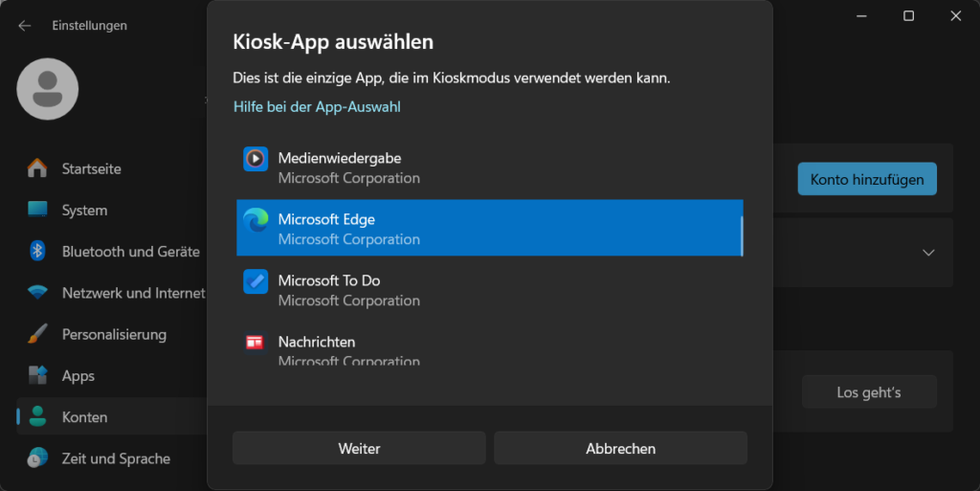Click Weiter to continue kiosk setup
The image size is (980, 491).
tap(359, 448)
